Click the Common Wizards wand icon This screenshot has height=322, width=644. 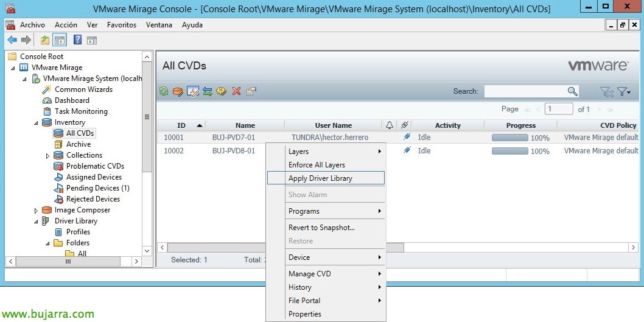tap(47, 89)
